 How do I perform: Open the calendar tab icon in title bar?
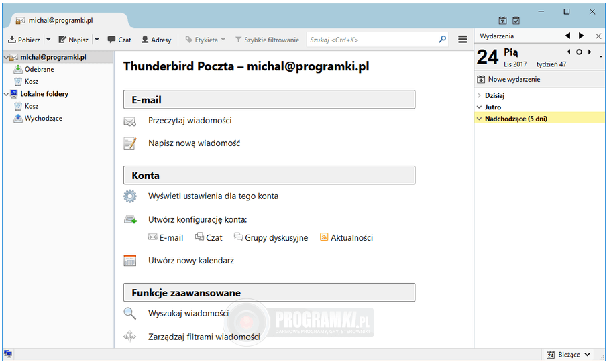coord(502,21)
